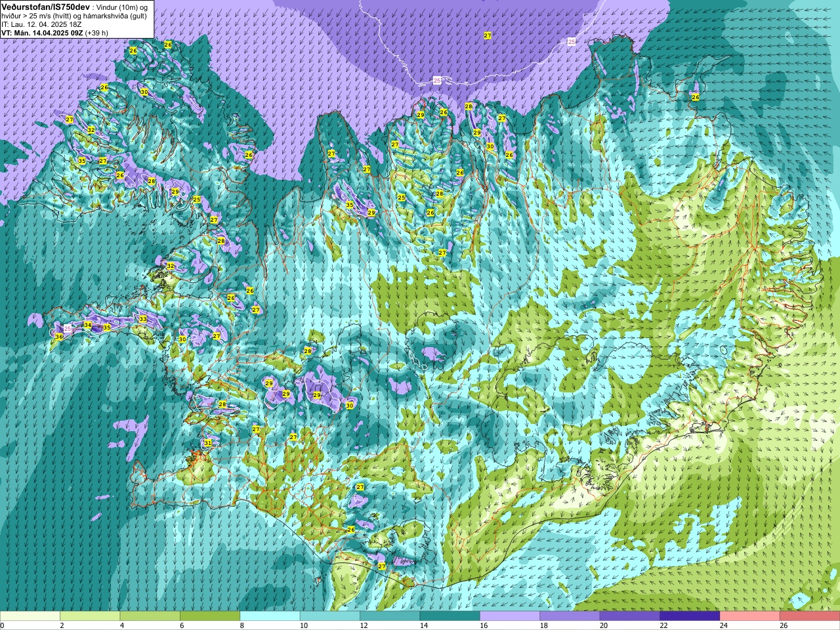Click the legend swatch between 2 and 4
The width and height of the screenshot is (840, 630).
pos(90,616)
